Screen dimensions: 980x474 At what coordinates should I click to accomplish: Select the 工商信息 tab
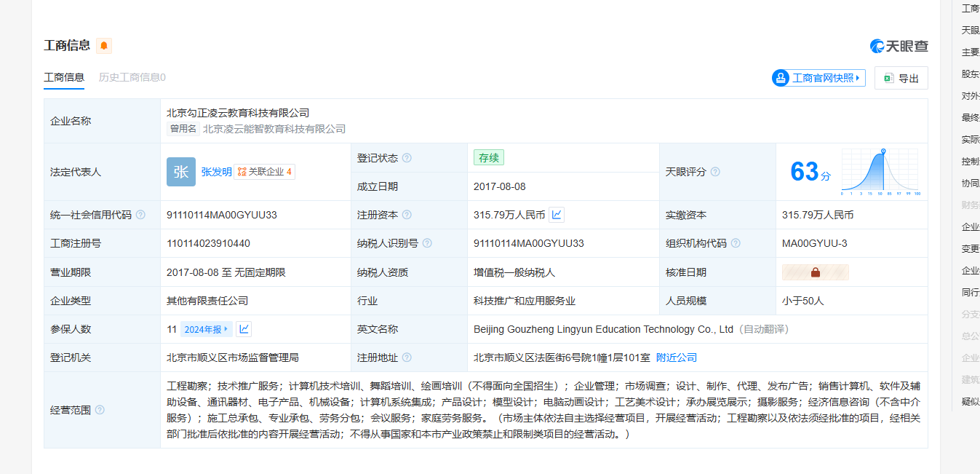tap(64, 77)
